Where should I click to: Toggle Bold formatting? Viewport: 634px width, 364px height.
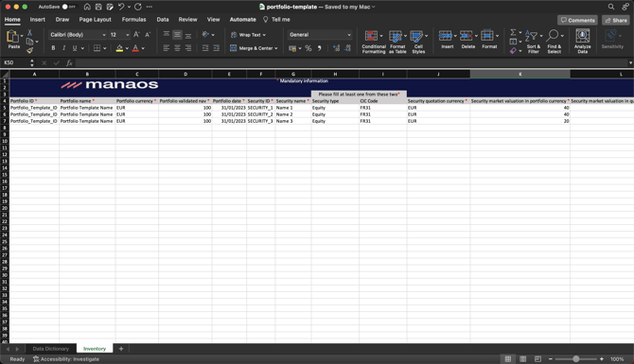click(x=53, y=48)
